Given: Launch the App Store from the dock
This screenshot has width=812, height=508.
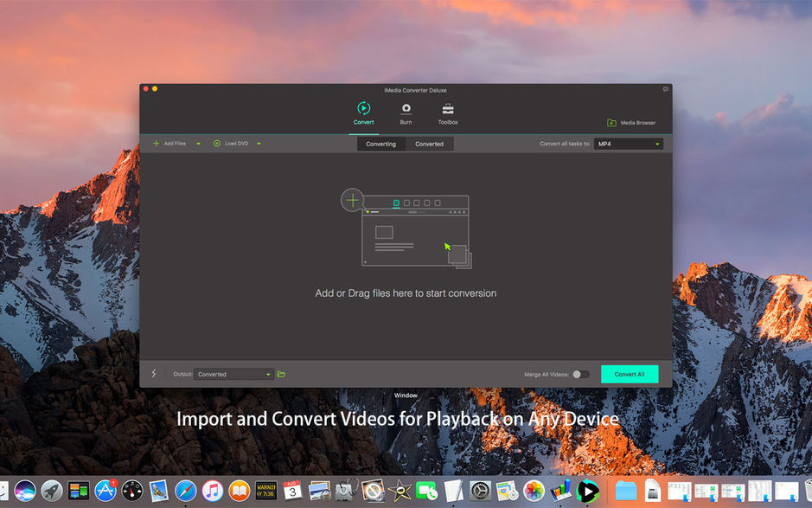Looking at the screenshot, I should tap(105, 489).
